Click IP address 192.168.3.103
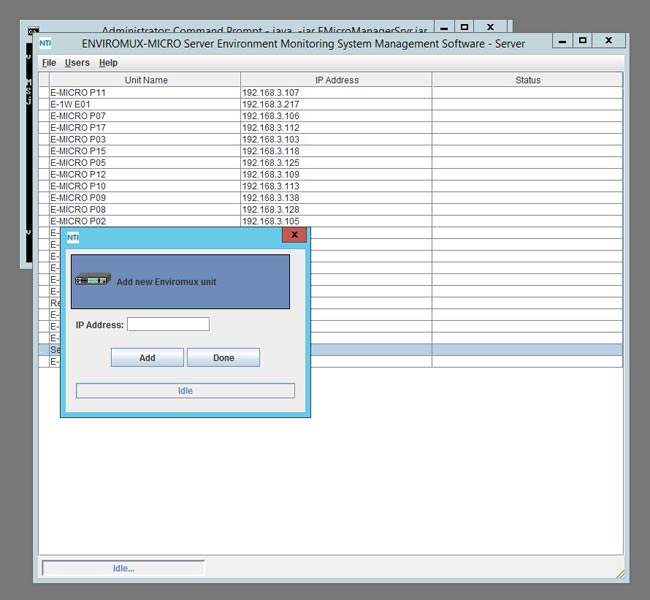Screen dimensions: 650x600 coord(270,139)
